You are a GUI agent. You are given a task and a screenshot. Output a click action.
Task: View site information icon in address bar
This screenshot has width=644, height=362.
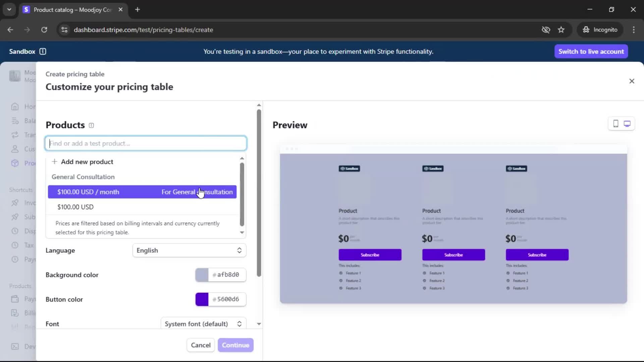coord(64,30)
